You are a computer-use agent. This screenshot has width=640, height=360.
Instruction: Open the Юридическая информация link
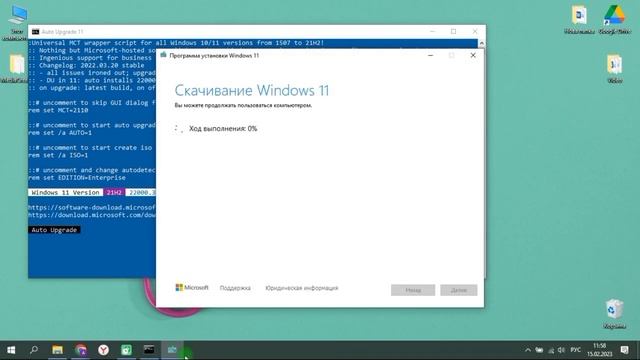click(302, 288)
